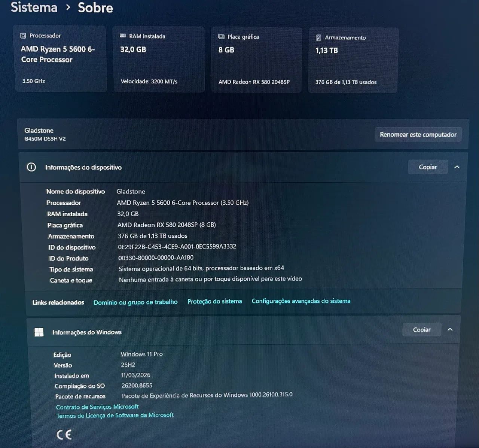Click the RAM instalada memory icon

point(123,36)
